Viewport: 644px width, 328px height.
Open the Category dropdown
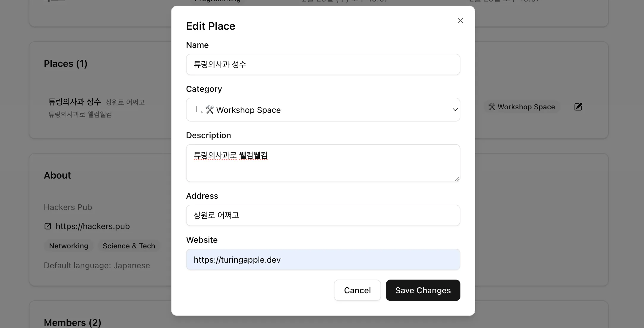(323, 110)
